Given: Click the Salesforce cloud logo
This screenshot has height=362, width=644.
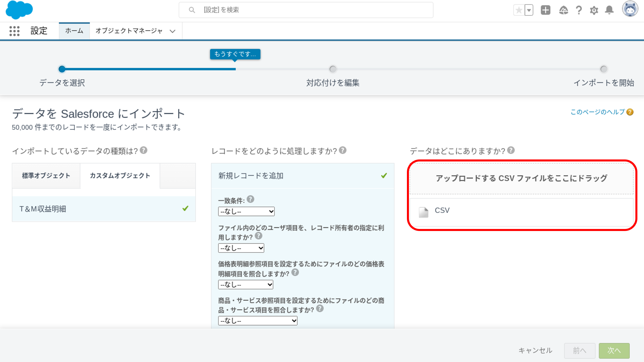Looking at the screenshot, I should [19, 10].
